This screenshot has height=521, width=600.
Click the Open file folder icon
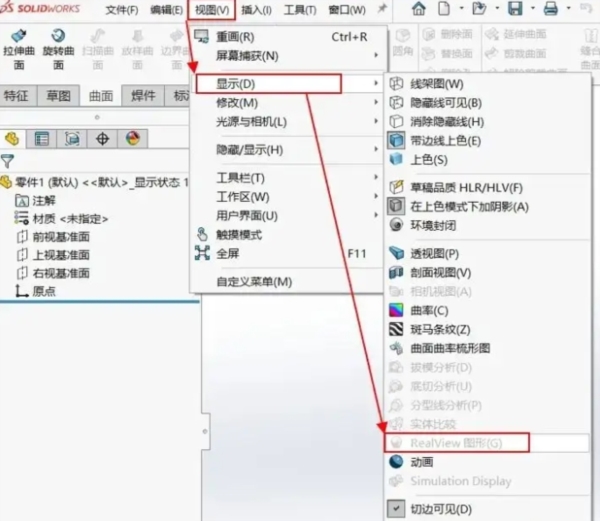tap(479, 8)
